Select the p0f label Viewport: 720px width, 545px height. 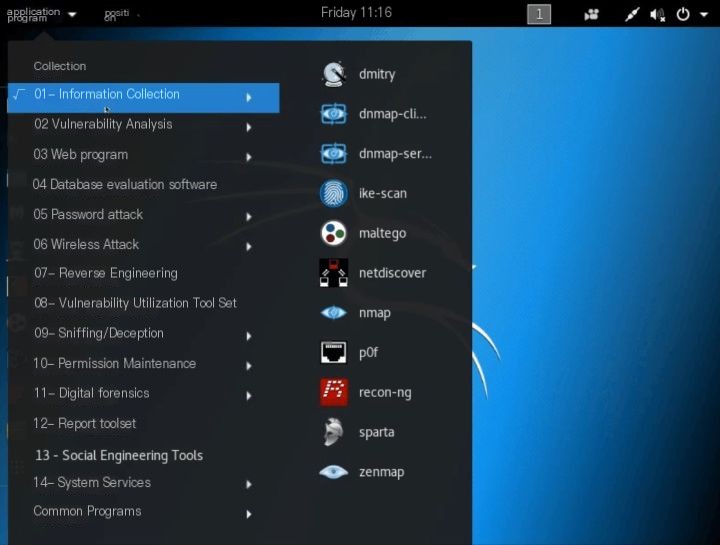tap(369, 353)
